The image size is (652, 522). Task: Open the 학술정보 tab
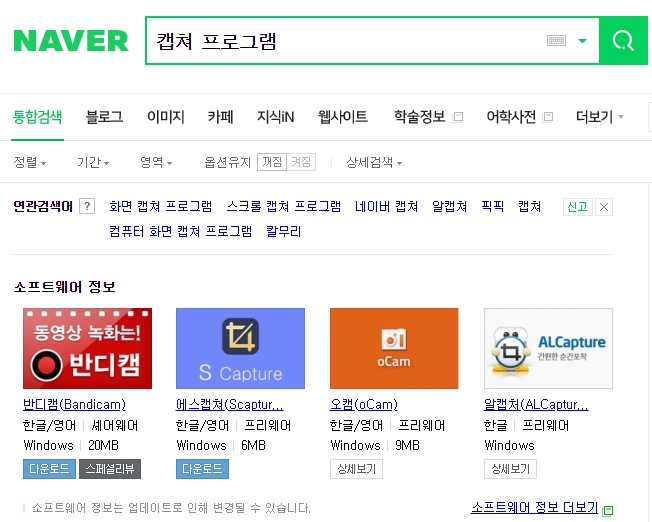tap(420, 117)
